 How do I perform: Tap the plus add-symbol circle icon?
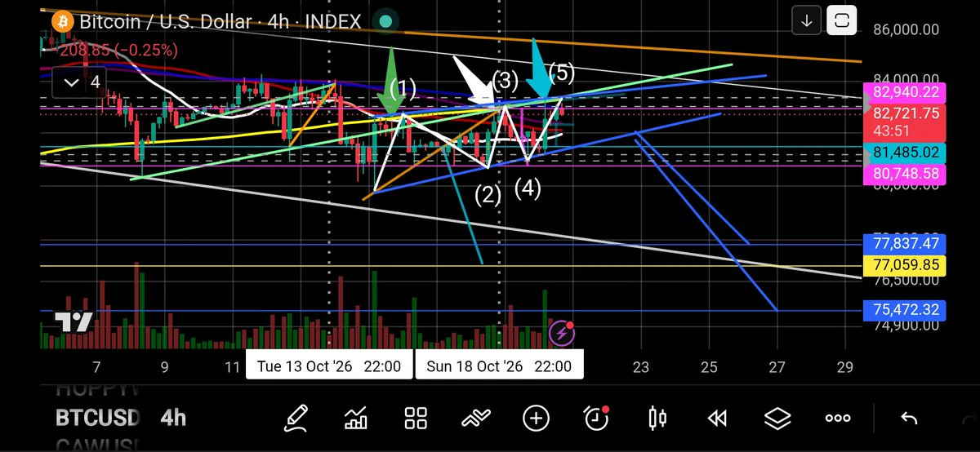coord(536,419)
